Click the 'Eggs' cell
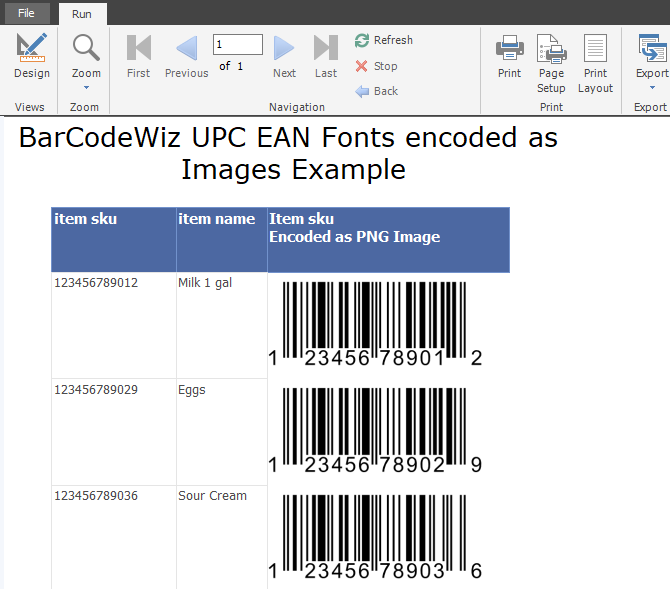Screen dimensions: 670x589 click(x=222, y=432)
